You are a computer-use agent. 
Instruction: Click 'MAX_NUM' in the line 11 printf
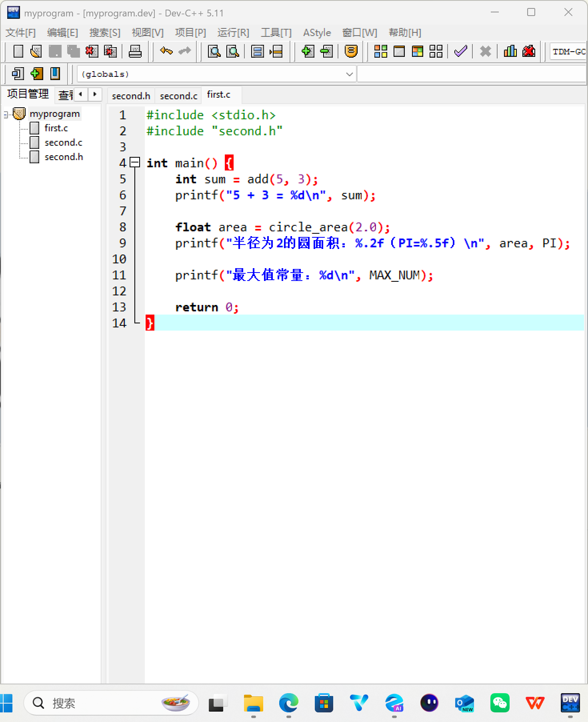point(394,275)
